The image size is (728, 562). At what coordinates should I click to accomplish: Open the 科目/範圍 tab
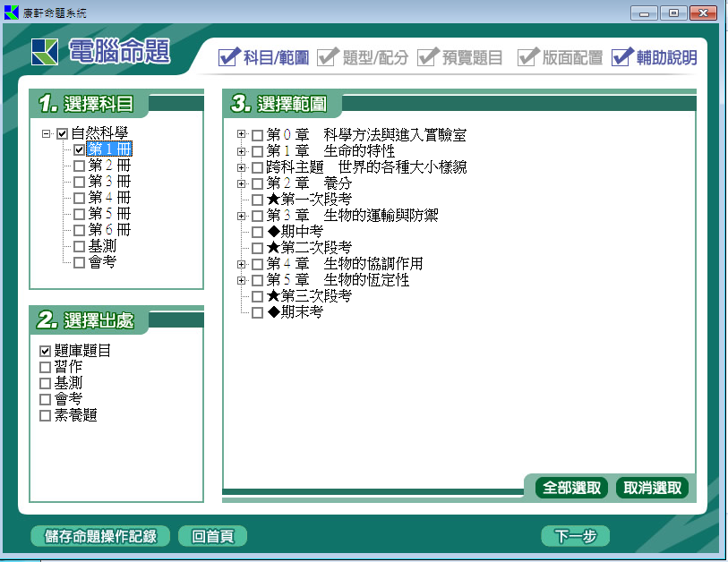click(x=263, y=57)
